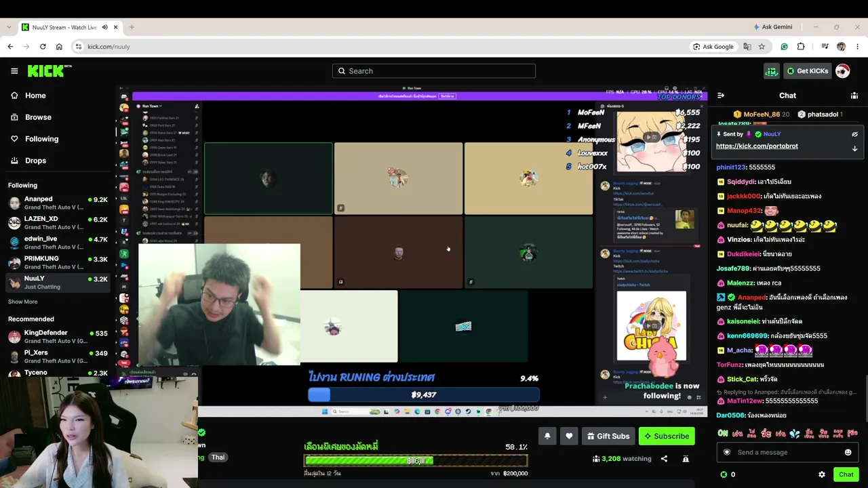Report the stream siren icon
The height and width of the screenshot is (488, 868).
click(686, 459)
